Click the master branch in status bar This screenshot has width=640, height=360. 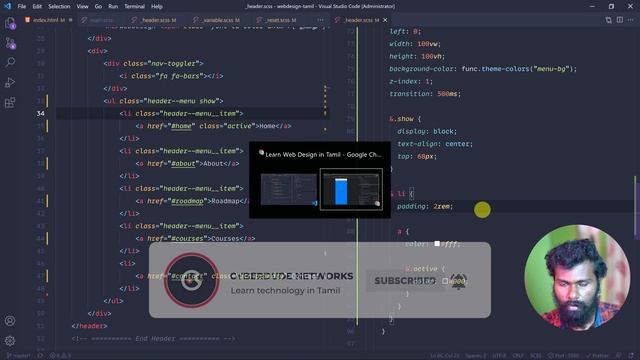click(19, 356)
